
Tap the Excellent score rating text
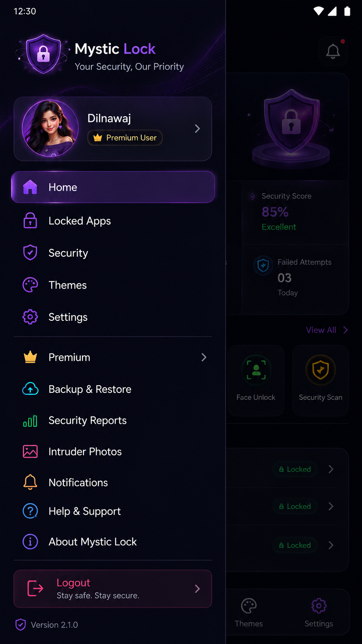click(x=279, y=227)
